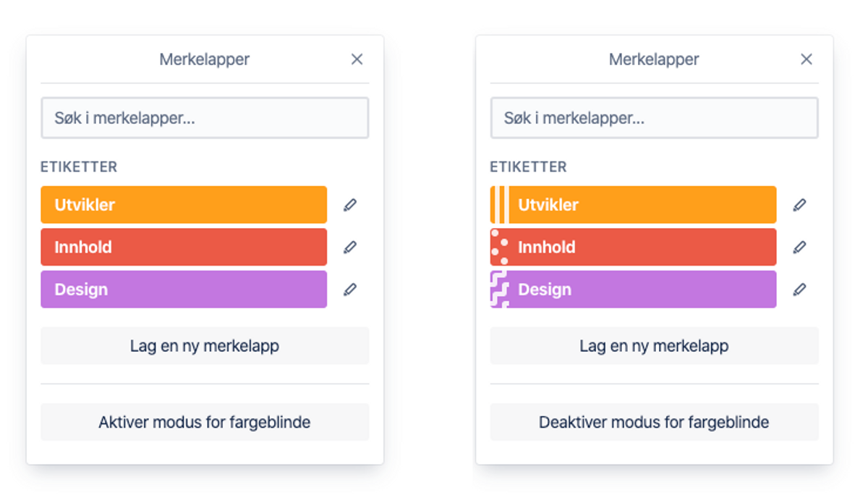The height and width of the screenshot is (498, 868).
Task: Click the pencil icon to edit Utvikler label
Action: tap(350, 205)
